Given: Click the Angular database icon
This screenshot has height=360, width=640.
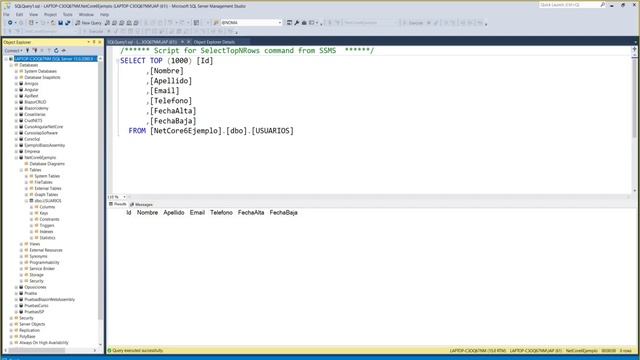Looking at the screenshot, I should [21, 90].
